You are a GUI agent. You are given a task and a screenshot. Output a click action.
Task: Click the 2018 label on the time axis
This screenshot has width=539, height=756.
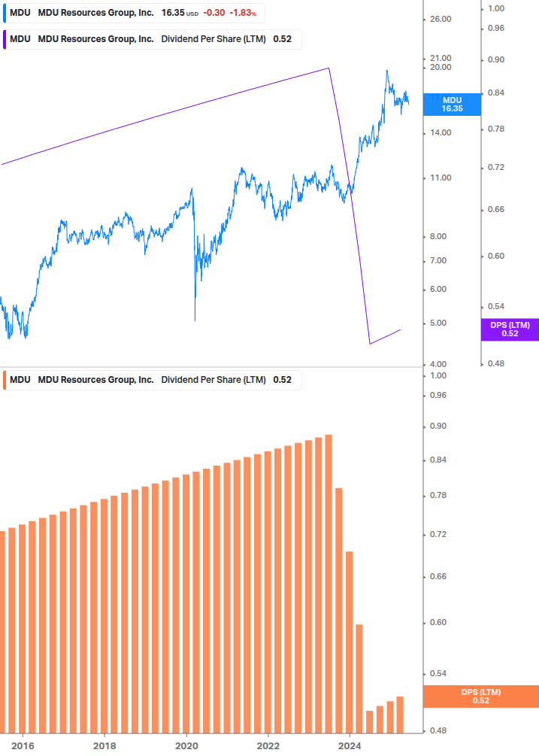click(x=104, y=746)
